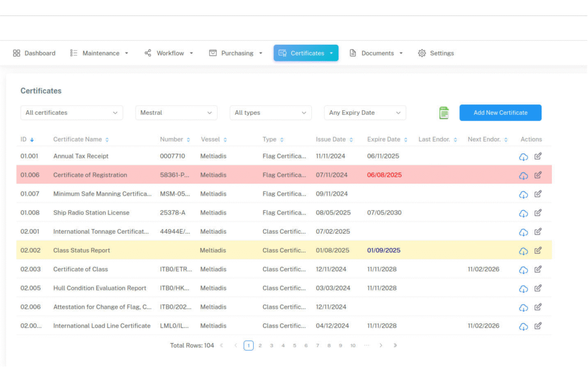Click the Add New Certificate button
This screenshot has height=373, width=588.
(500, 113)
